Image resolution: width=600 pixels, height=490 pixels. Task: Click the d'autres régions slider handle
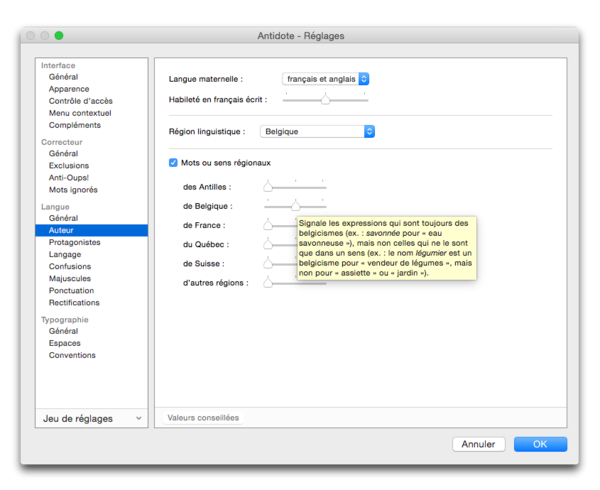point(268,283)
